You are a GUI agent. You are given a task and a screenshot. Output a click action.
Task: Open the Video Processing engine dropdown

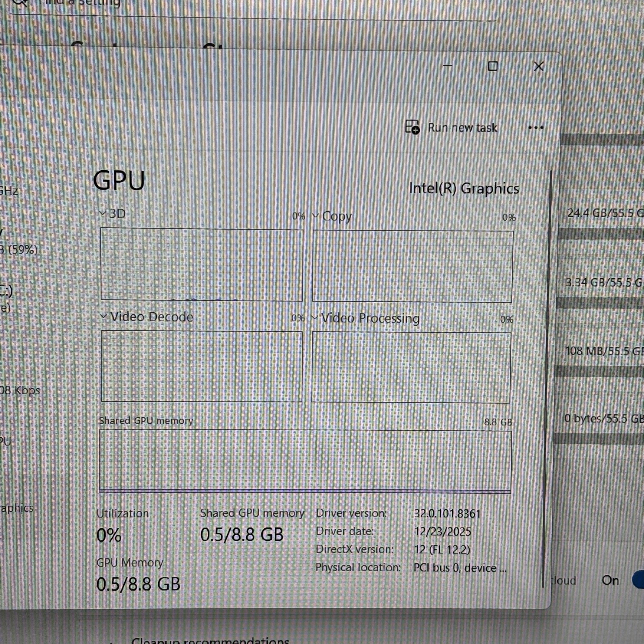[x=314, y=318]
